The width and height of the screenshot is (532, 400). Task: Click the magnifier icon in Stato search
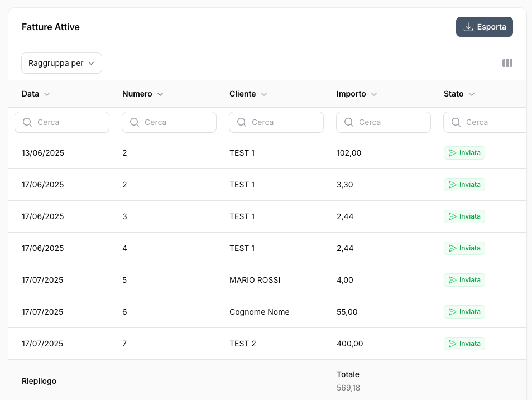(x=456, y=122)
